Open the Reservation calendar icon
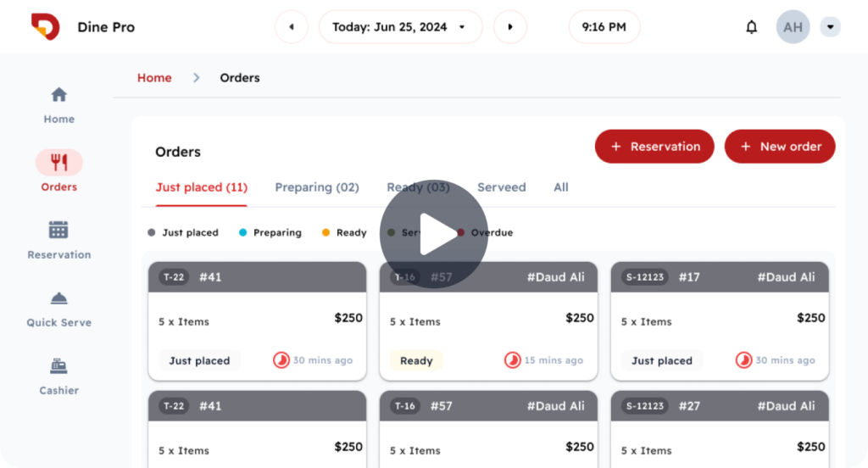The image size is (868, 468). (58, 230)
